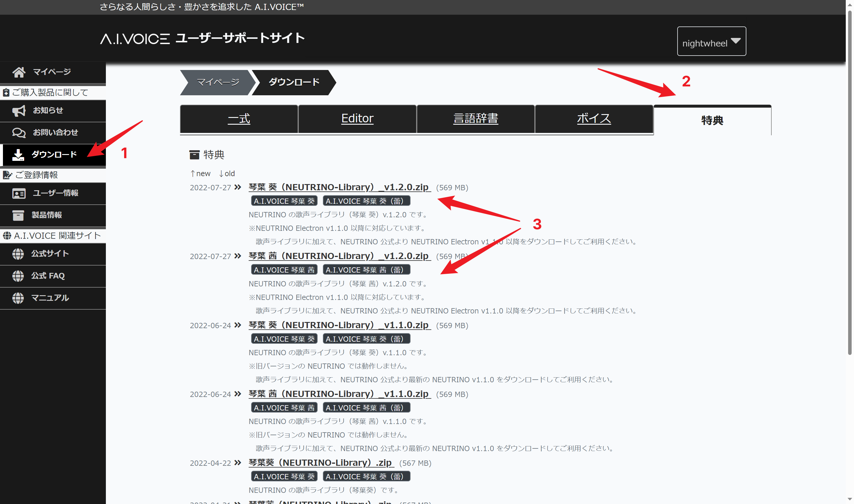The height and width of the screenshot is (504, 854).
Task: Click the archive box icon for 製品情報
Action: pos(18,215)
